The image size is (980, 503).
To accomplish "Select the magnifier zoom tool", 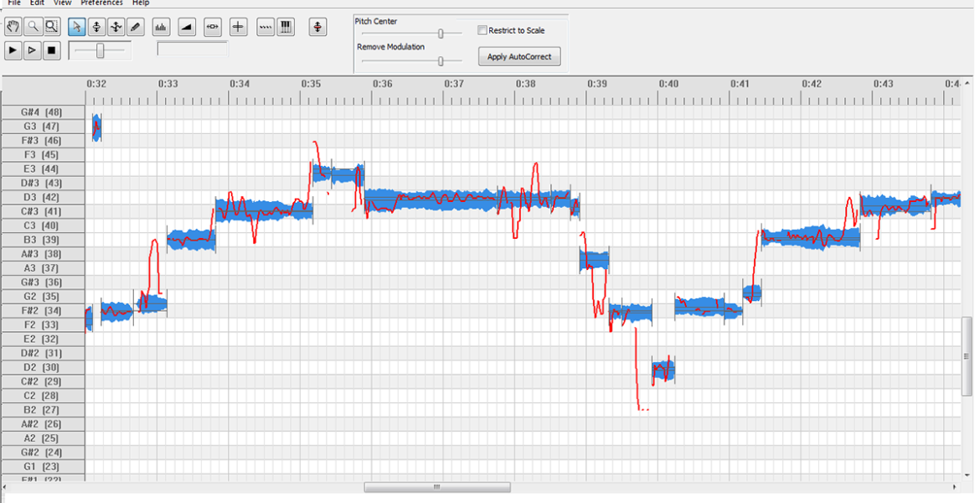I will [x=32, y=28].
